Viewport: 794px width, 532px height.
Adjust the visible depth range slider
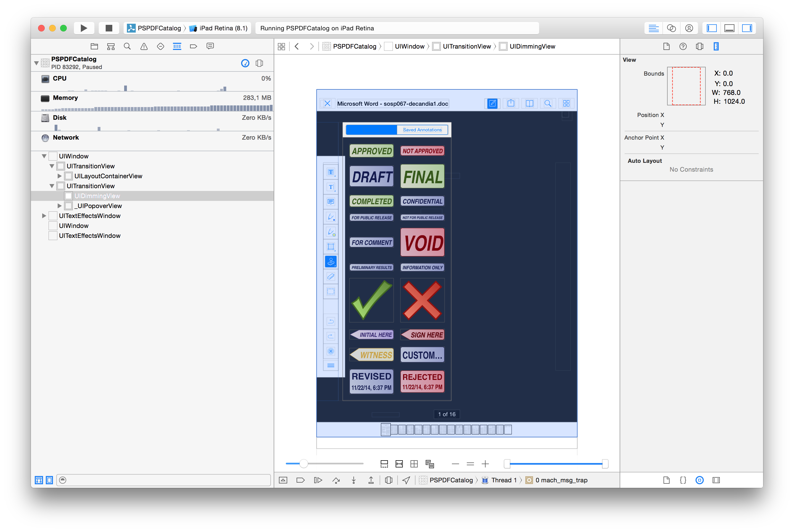click(556, 464)
